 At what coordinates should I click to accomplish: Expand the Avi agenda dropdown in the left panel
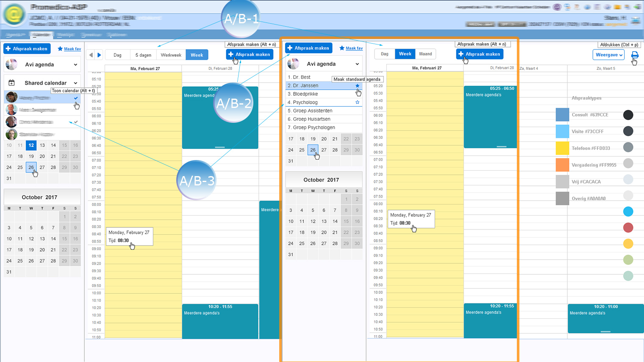(75, 65)
